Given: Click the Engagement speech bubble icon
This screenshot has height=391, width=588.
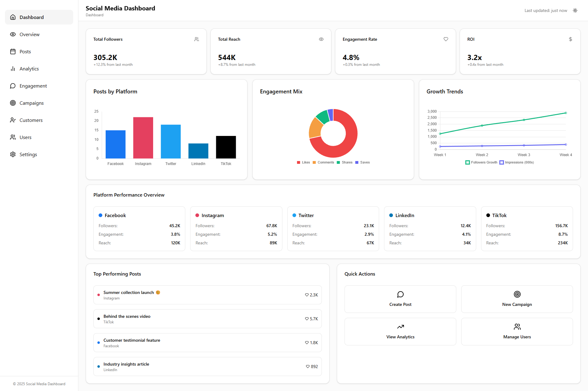Looking at the screenshot, I should coord(13,86).
